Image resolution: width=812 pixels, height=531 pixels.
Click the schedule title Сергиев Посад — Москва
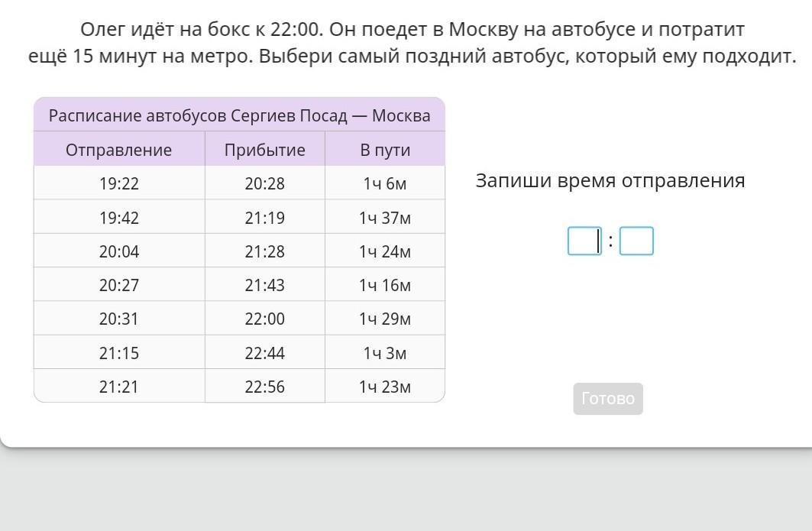[x=239, y=115]
